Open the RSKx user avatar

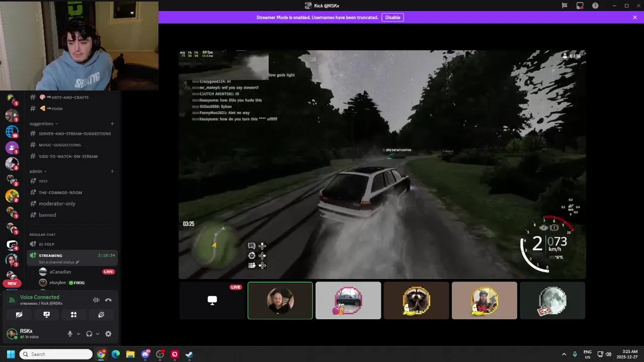tap(12, 333)
